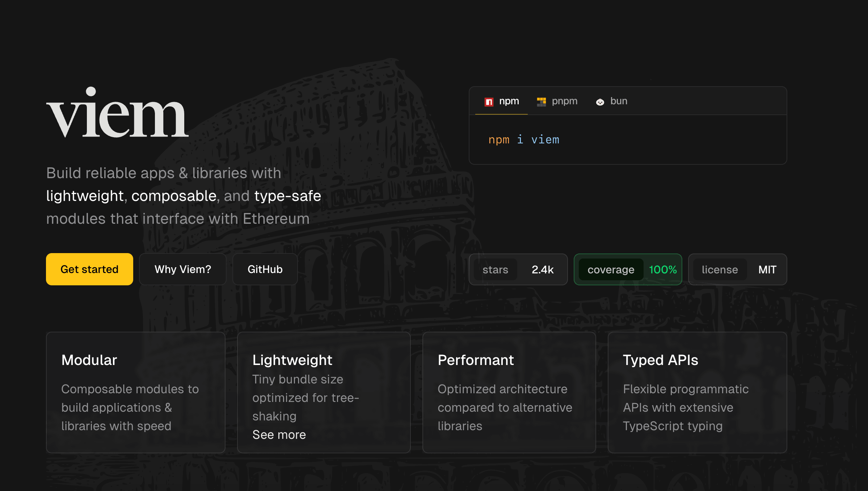Click the bun logo icon

click(x=600, y=102)
